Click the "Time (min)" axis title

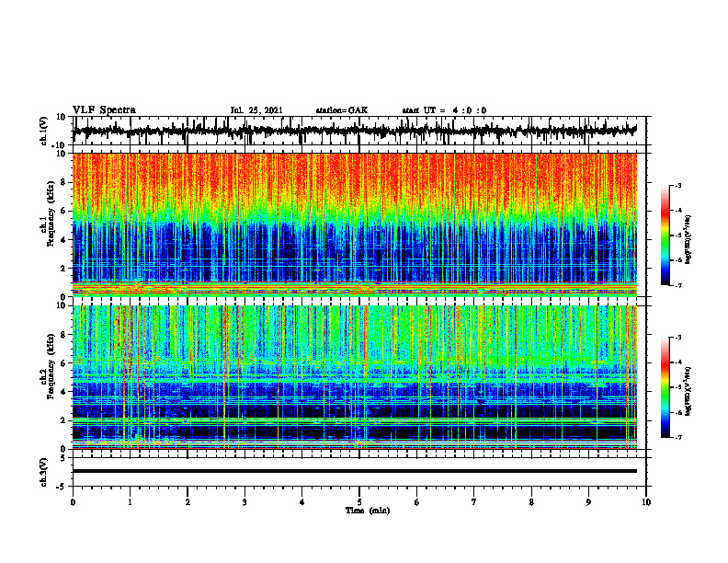368,511
